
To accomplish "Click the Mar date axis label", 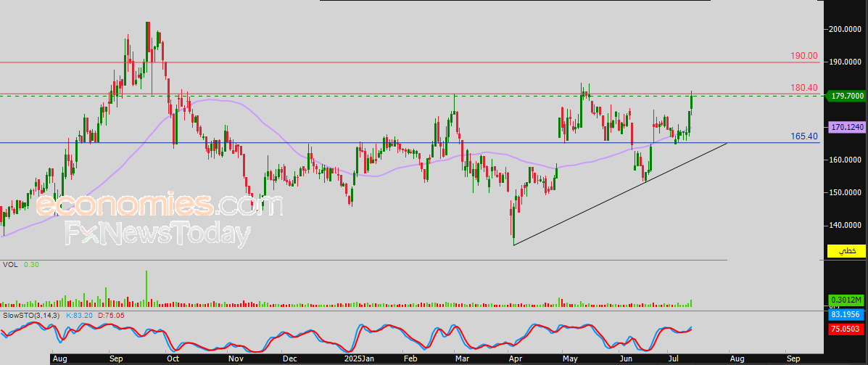I will tap(462, 359).
